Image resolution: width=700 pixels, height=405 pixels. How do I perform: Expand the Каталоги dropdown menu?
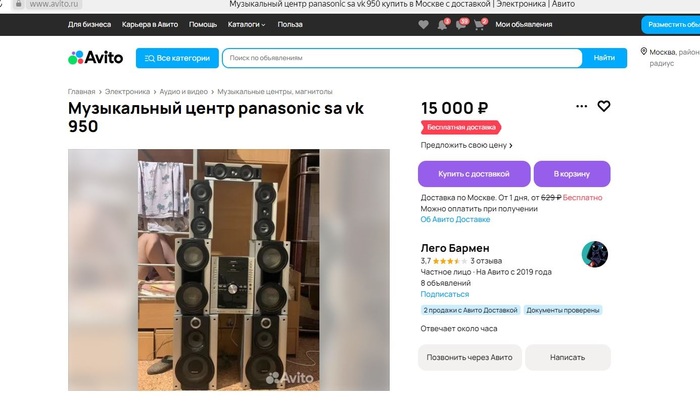click(x=246, y=25)
